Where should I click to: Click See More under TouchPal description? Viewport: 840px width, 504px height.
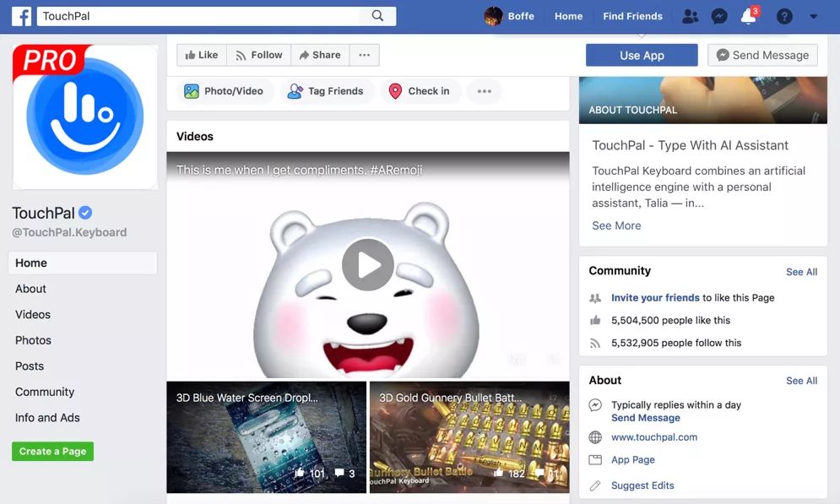pyautogui.click(x=616, y=225)
